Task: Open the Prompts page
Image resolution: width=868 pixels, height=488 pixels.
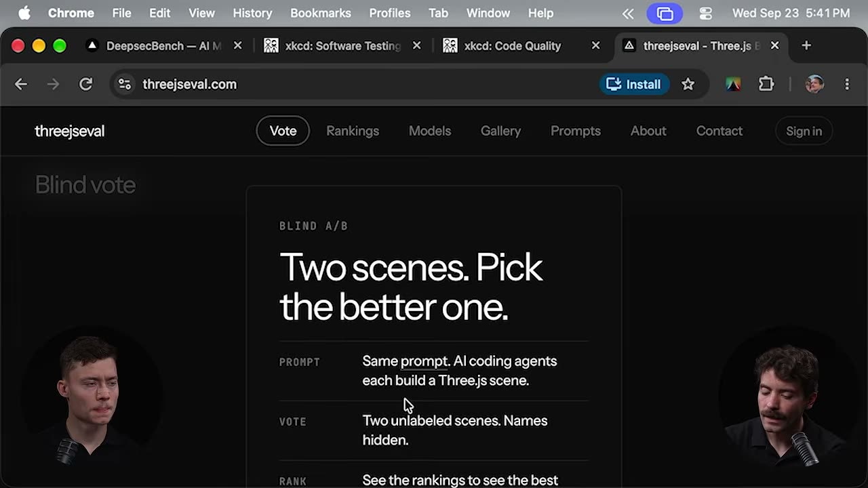Action: coord(576,131)
